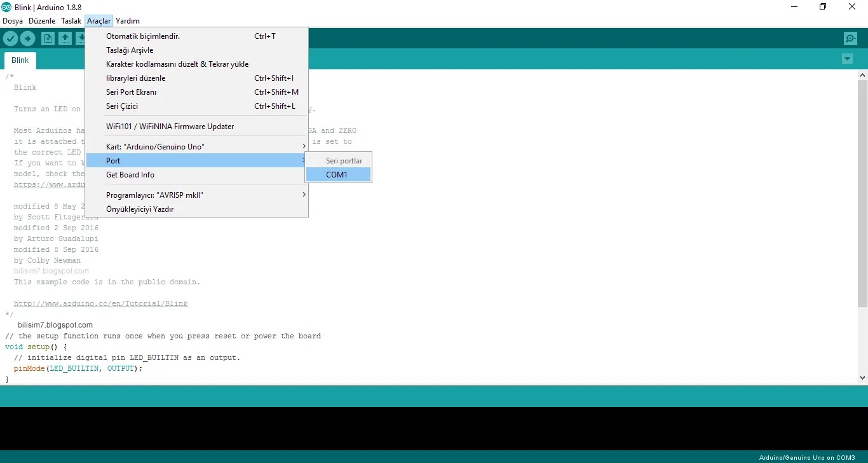Restore down the Arduino window
868x463 pixels.
(824, 7)
